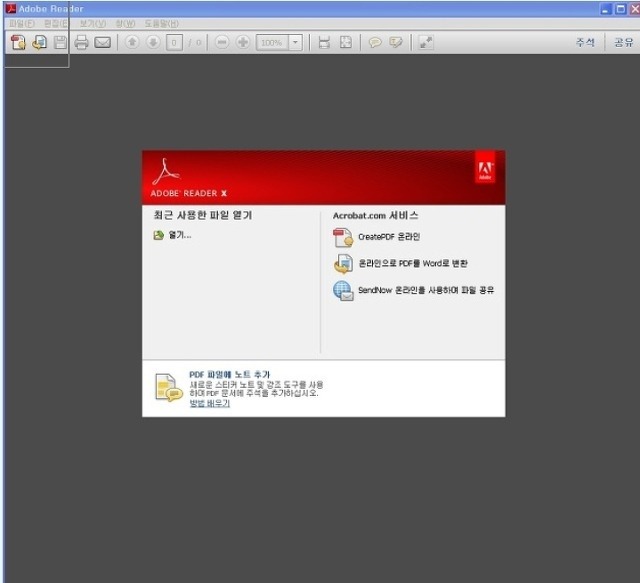Open the zoom level dropdown arrow

[x=296, y=42]
